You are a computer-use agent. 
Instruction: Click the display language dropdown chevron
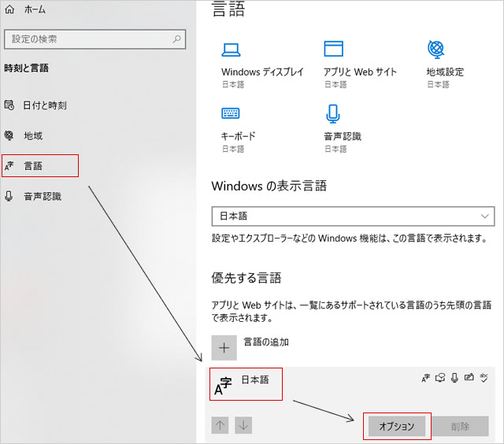485,216
